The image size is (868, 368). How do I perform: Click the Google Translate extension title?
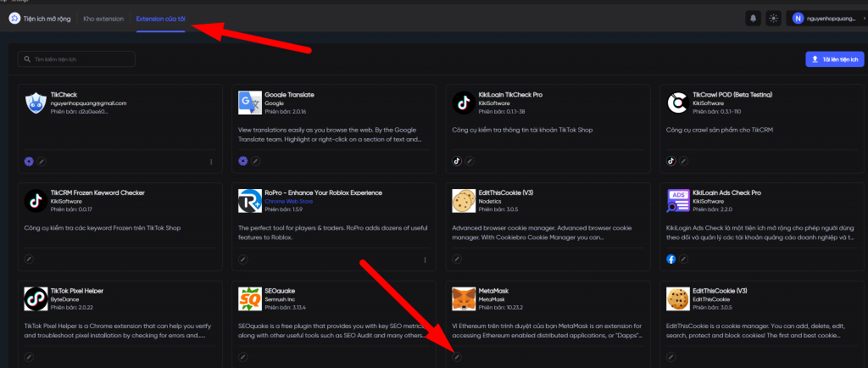point(290,95)
